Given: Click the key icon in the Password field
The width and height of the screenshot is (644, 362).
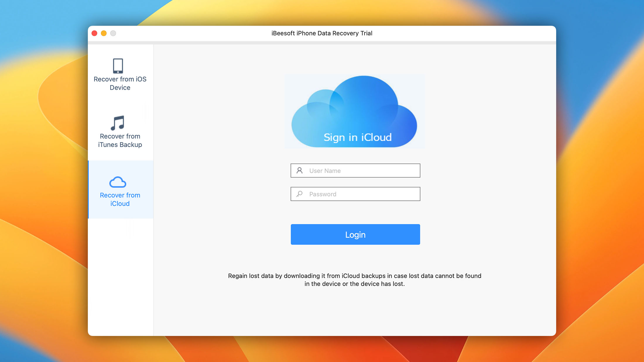Looking at the screenshot, I should (299, 194).
